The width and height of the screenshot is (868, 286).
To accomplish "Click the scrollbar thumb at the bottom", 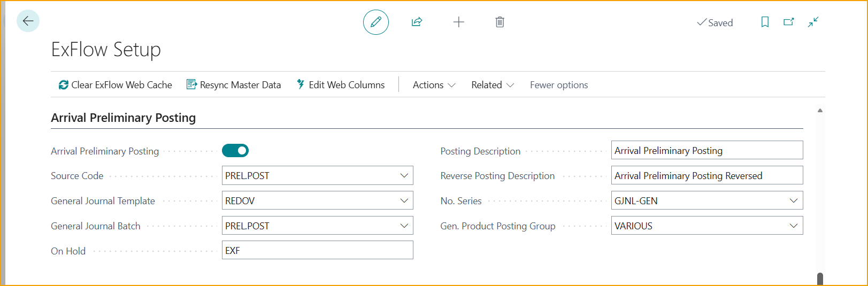I will pos(820,279).
